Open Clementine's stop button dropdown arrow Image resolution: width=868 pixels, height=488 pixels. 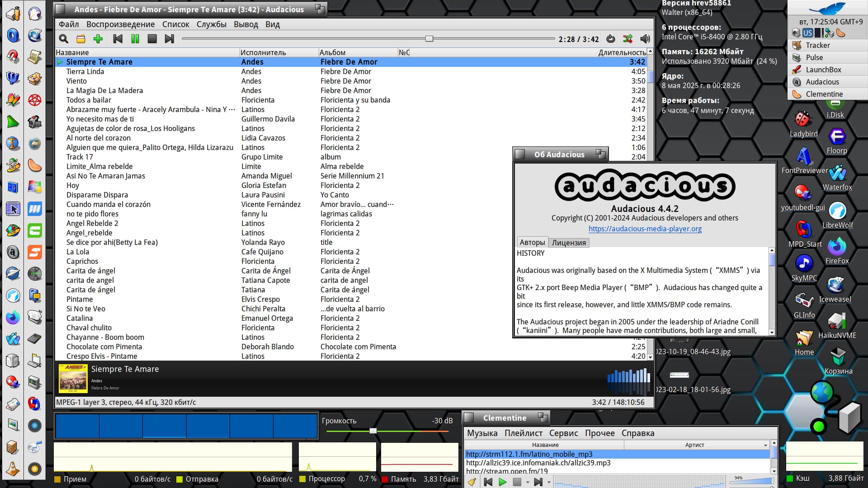tap(527, 483)
